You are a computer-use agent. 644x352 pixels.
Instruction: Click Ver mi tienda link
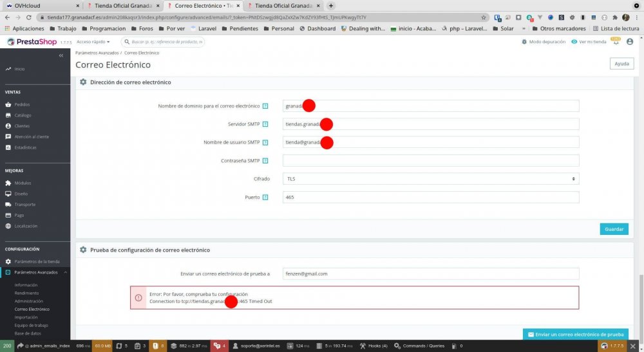coord(589,42)
